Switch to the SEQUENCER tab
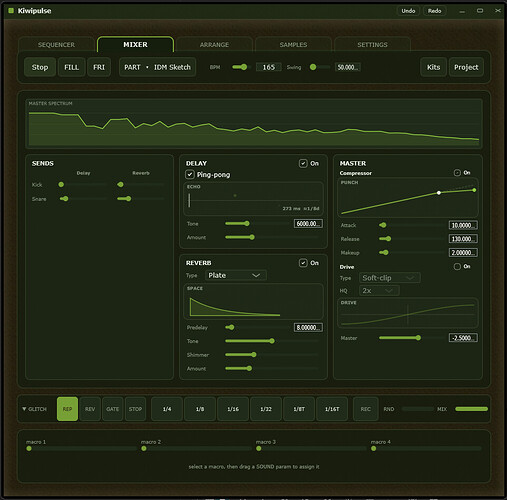 56,45
